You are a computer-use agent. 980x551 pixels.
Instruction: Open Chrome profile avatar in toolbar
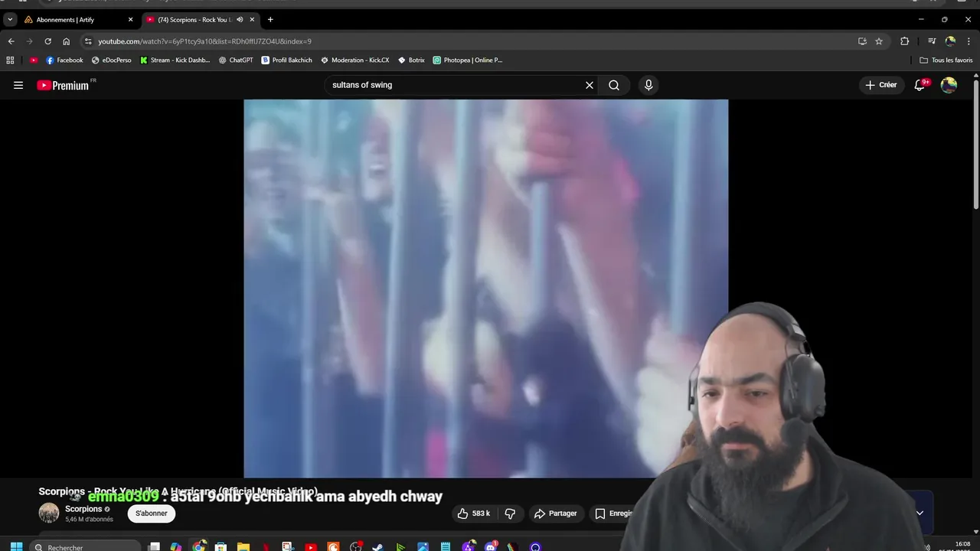pos(950,41)
